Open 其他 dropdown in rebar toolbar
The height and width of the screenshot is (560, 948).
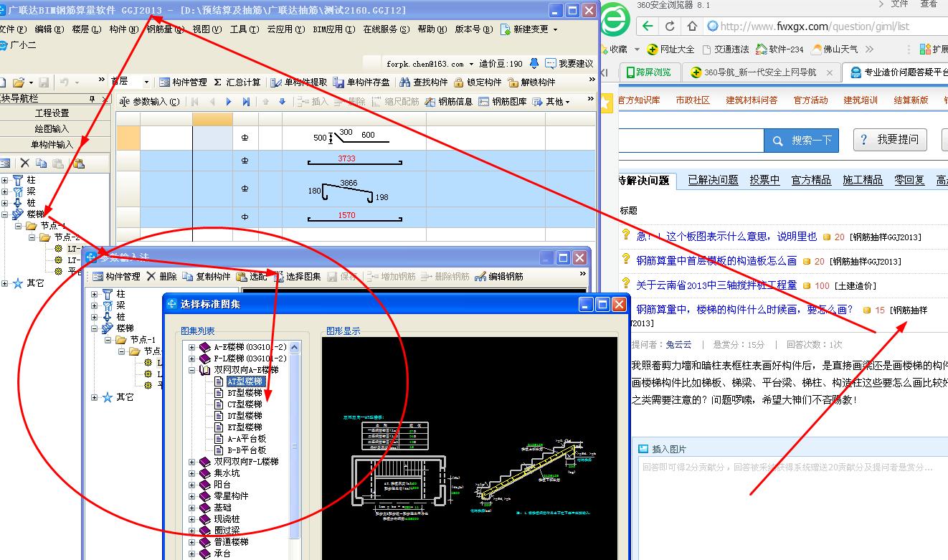pos(552,102)
